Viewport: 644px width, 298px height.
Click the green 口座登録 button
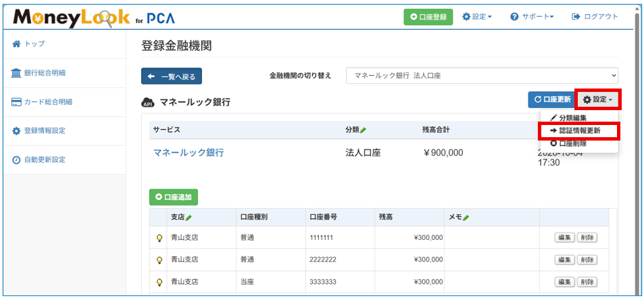point(428,18)
